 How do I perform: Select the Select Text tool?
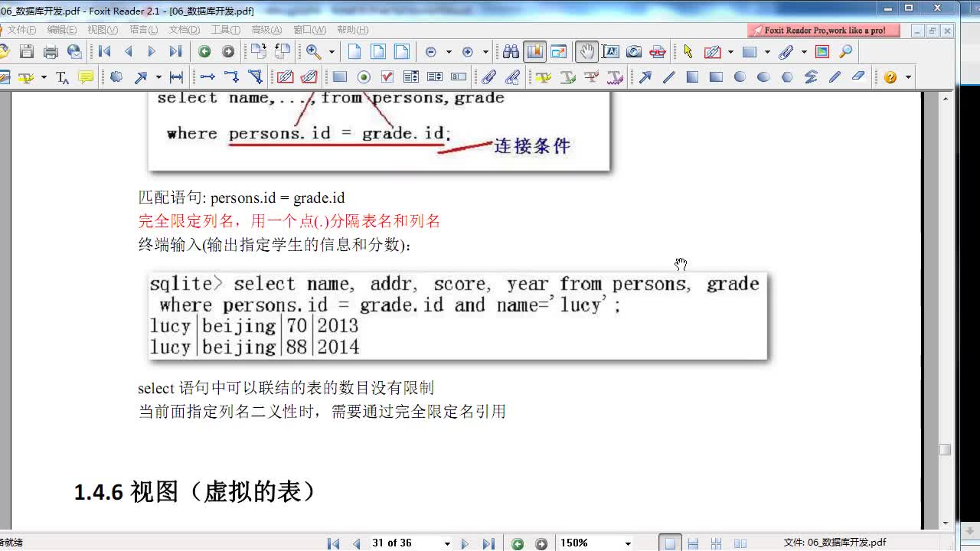[x=610, y=52]
